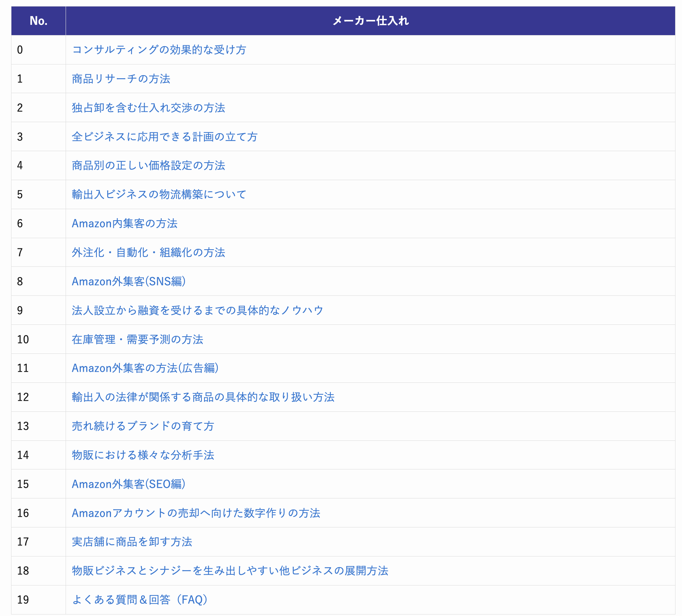682x616 pixels.
Task: Select 全ビジネスに応用できる計画の立て方 link
Action: pyautogui.click(x=164, y=137)
